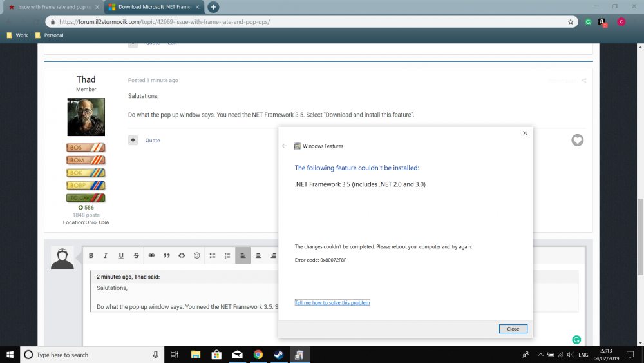Click the multiquote plus button on Thad's post

(133, 140)
